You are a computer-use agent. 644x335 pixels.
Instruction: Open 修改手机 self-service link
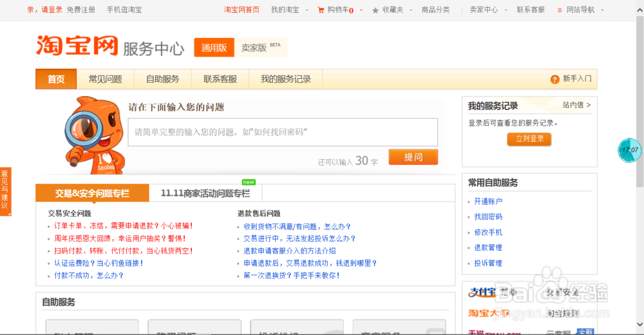point(488,232)
